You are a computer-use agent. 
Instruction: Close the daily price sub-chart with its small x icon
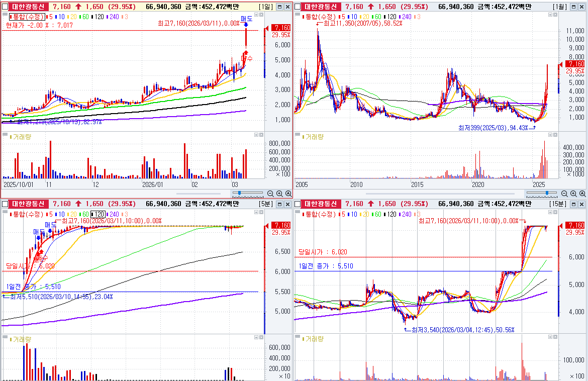pos(261,15)
